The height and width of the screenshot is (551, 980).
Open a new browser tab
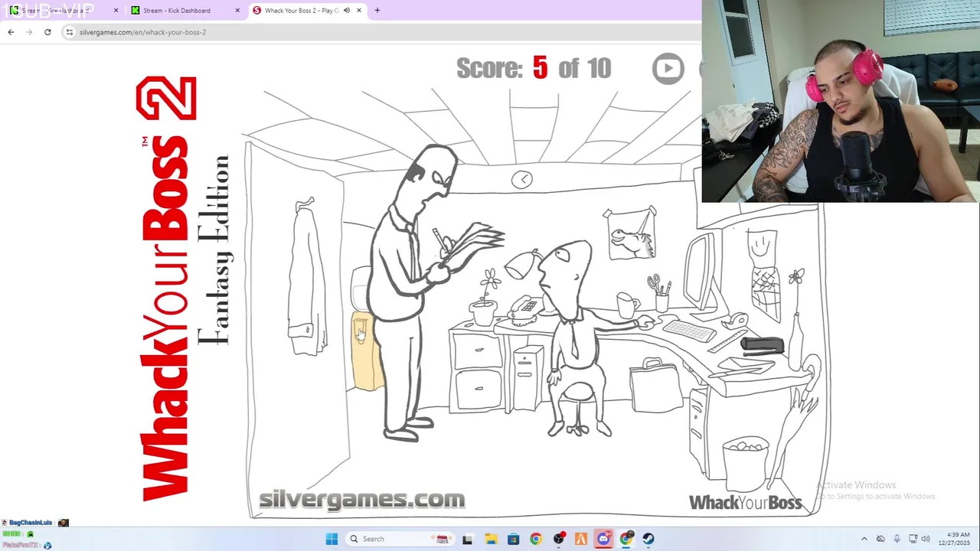pyautogui.click(x=377, y=11)
